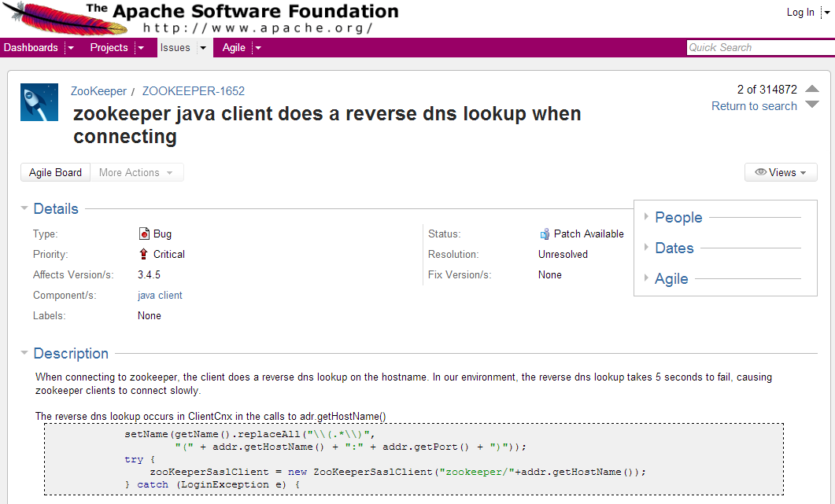Open the Issues dropdown arrow
835x504 pixels.
[x=203, y=48]
